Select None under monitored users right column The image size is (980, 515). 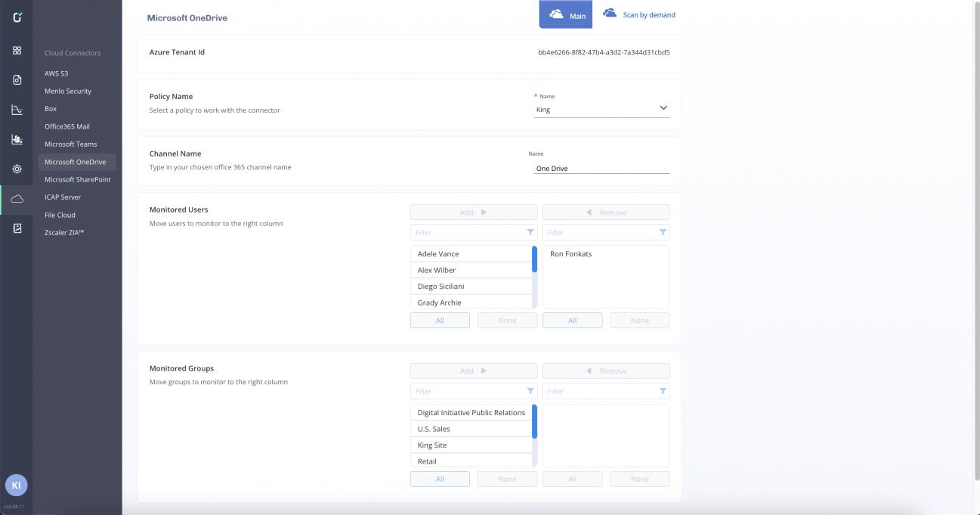(x=639, y=321)
